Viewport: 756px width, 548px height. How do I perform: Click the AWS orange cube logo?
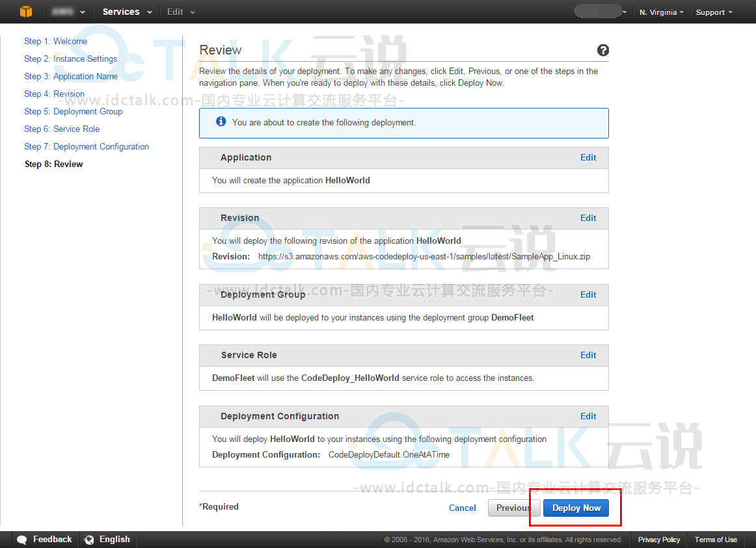pos(26,12)
